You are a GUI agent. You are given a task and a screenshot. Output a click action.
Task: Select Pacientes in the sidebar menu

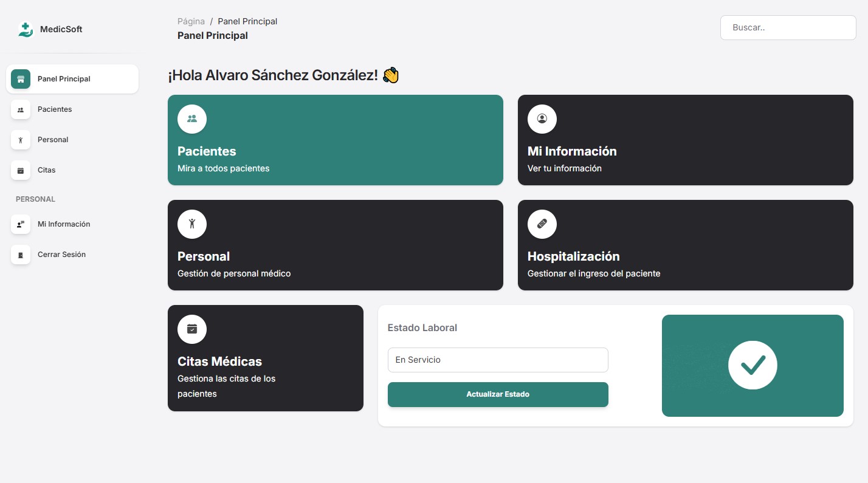click(x=55, y=109)
